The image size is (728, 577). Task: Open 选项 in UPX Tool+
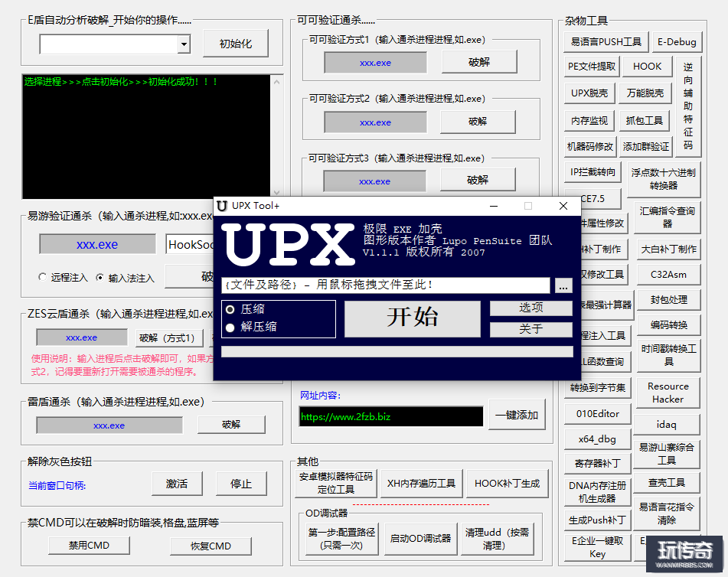pos(530,308)
